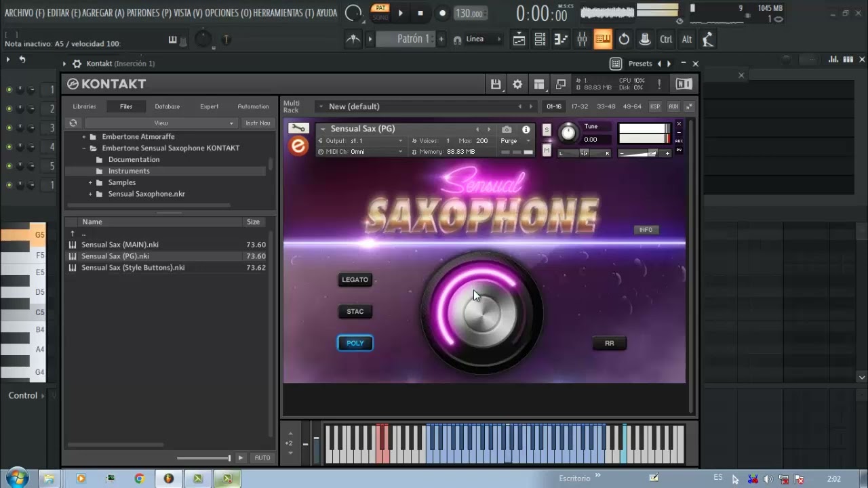Click Chrome icon in Windows taskbar

click(x=139, y=479)
